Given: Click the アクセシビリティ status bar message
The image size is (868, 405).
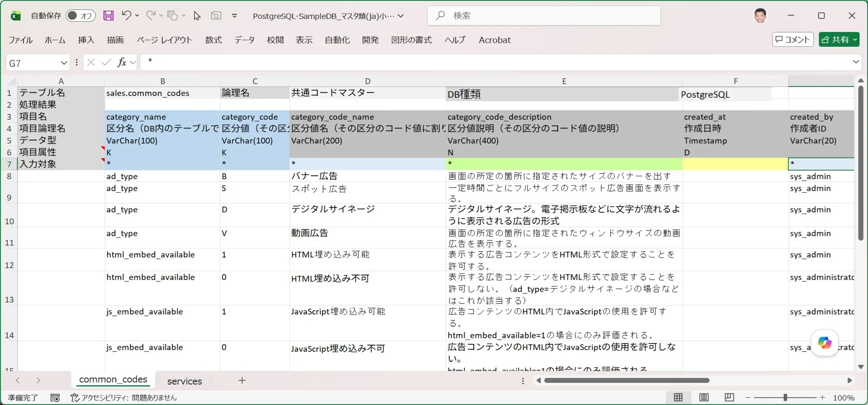Looking at the screenshot, I should 124,398.
